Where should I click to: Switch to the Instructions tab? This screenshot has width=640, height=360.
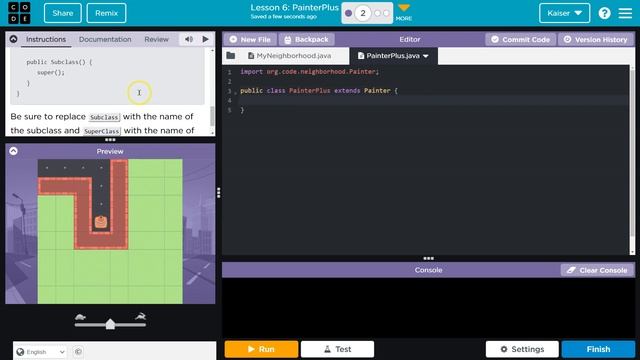pyautogui.click(x=46, y=39)
